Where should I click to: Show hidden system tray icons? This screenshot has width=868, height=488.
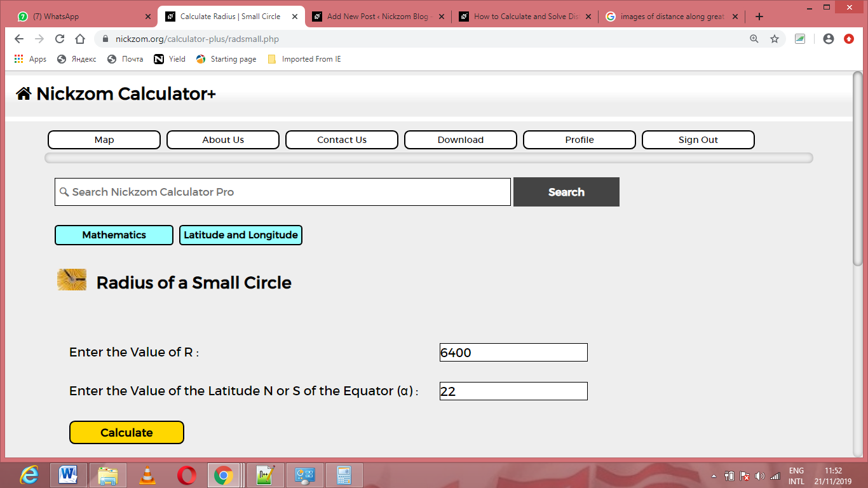pyautogui.click(x=714, y=476)
